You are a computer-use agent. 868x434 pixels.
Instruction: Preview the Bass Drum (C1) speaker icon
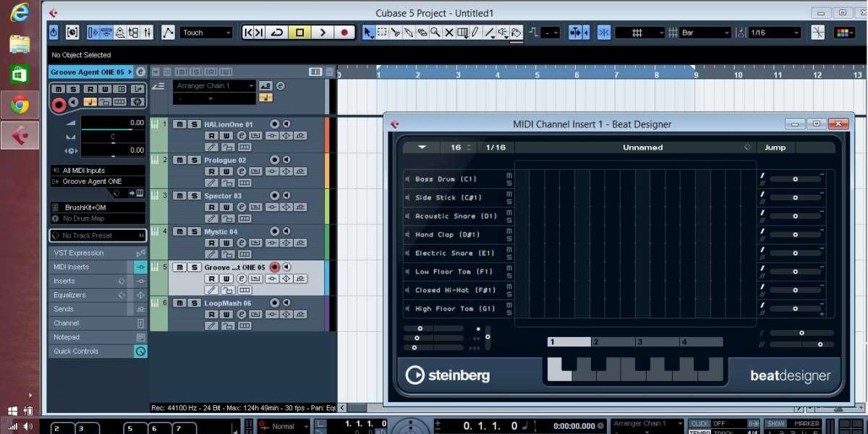[x=409, y=179]
